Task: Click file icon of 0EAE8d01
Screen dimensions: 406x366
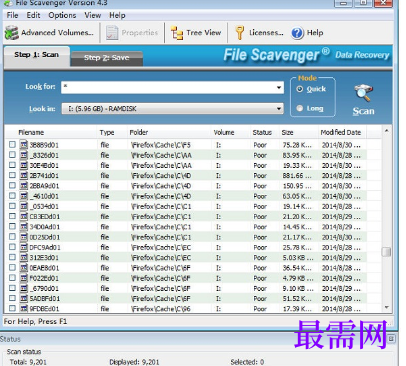Action: pos(24,268)
